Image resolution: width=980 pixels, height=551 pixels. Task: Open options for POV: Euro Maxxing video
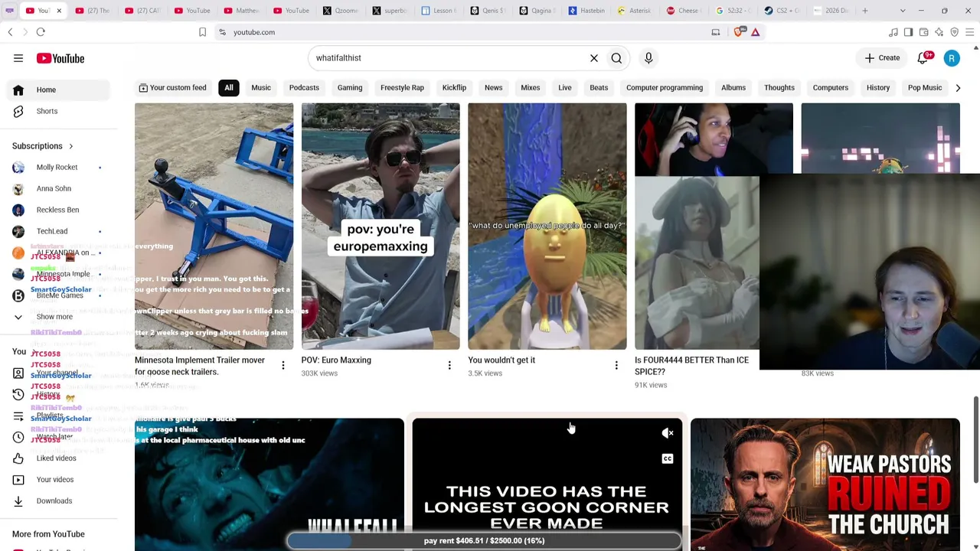[449, 366]
